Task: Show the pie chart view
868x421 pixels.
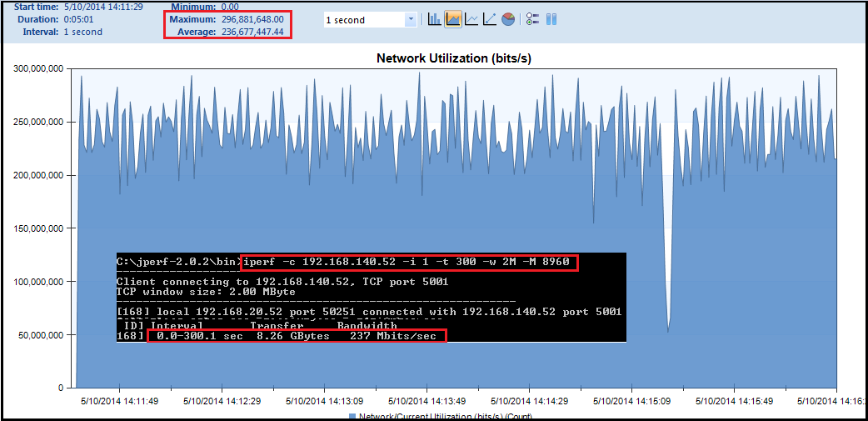Action: coord(508,19)
